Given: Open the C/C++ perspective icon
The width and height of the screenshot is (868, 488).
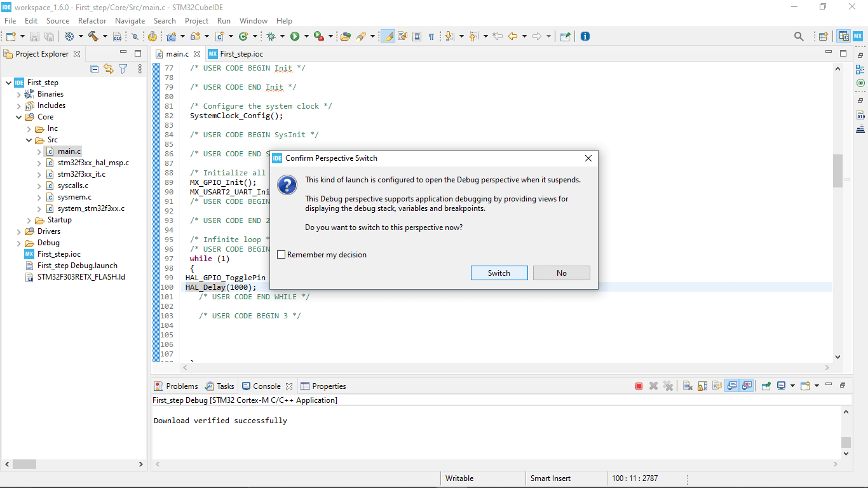Looking at the screenshot, I should point(844,36).
